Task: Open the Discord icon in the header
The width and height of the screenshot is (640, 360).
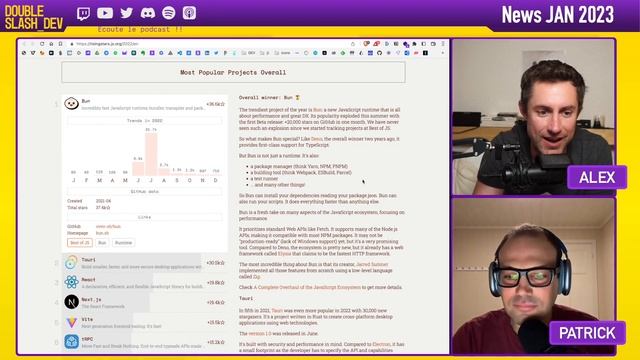Action: [x=148, y=13]
